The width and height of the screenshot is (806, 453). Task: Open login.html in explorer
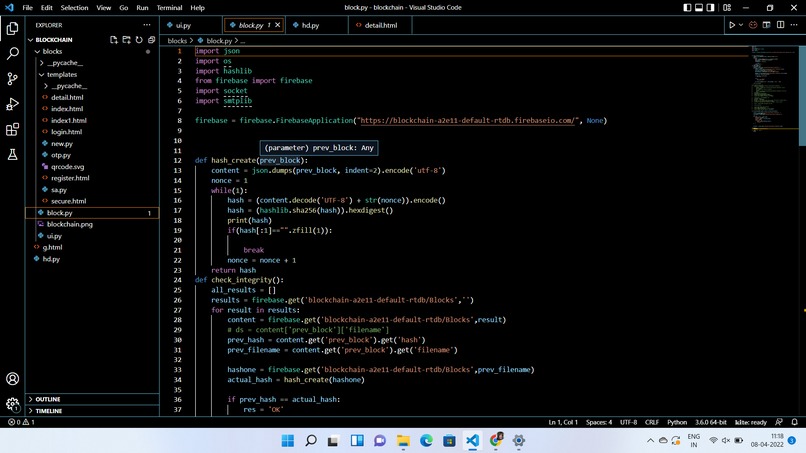pyautogui.click(x=66, y=132)
